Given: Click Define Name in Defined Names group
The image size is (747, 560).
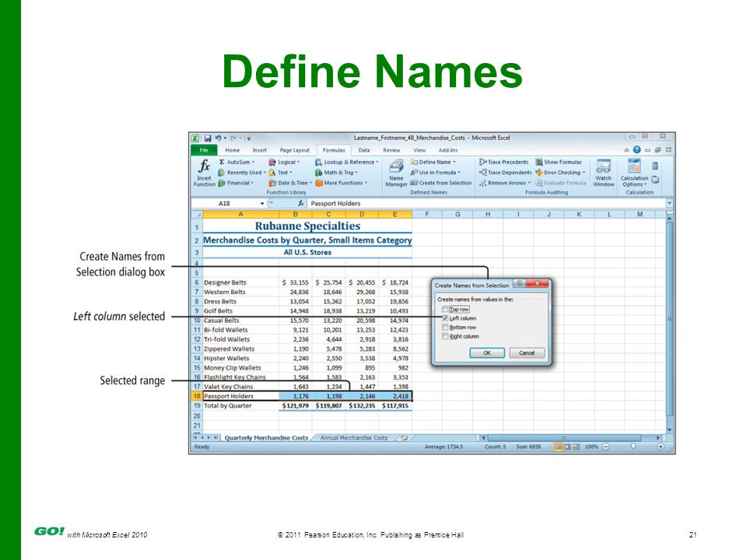Looking at the screenshot, I should [x=433, y=162].
